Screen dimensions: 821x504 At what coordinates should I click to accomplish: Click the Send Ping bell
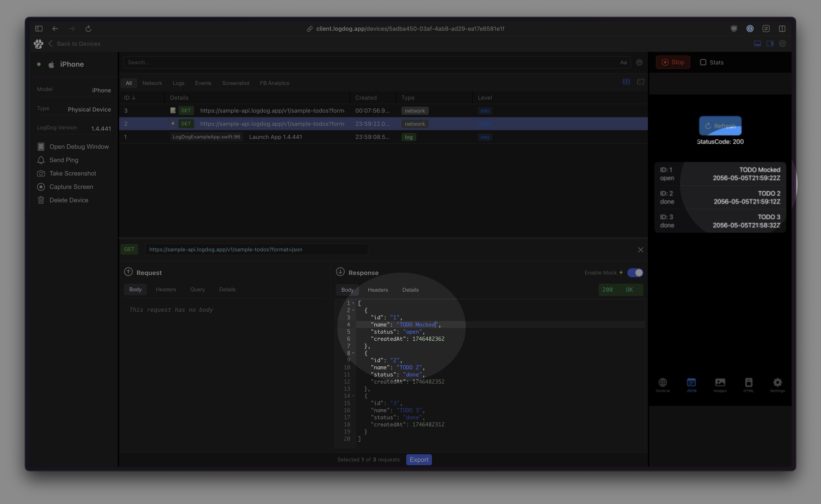click(41, 160)
